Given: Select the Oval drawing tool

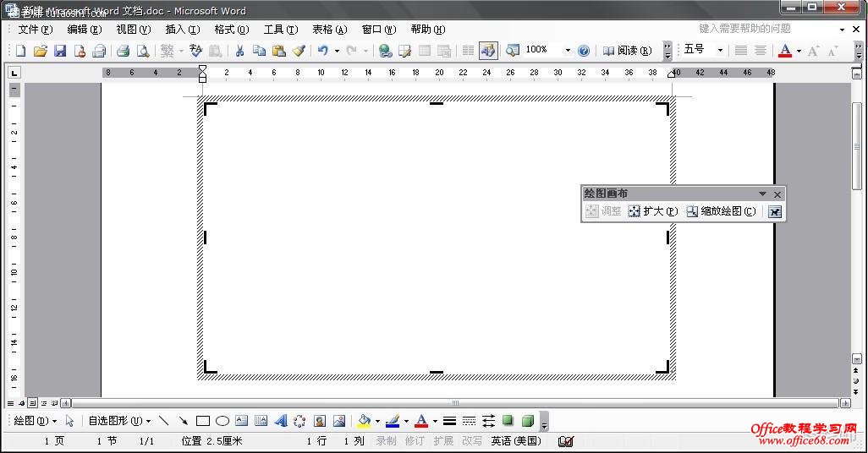Looking at the screenshot, I should 222,421.
